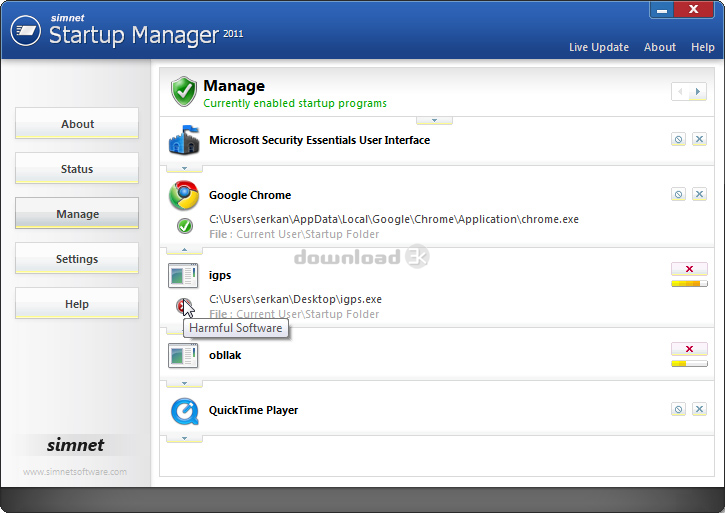
Task: Click the igps risk level bar
Action: point(689,284)
